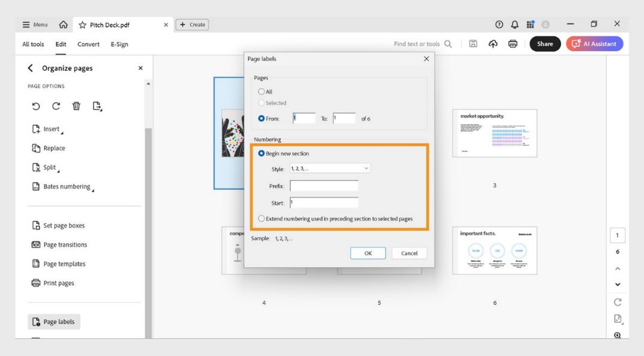
Task: Select the All pages radio button
Action: pyautogui.click(x=261, y=91)
